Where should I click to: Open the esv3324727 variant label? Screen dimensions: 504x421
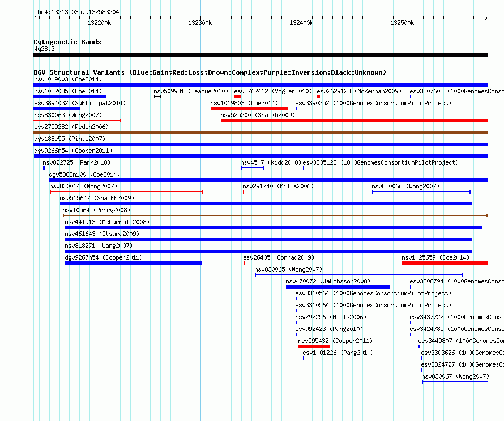(x=463, y=364)
